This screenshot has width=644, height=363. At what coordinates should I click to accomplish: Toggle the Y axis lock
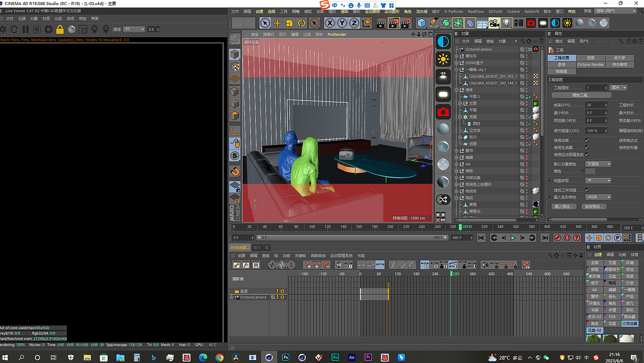tap(342, 23)
